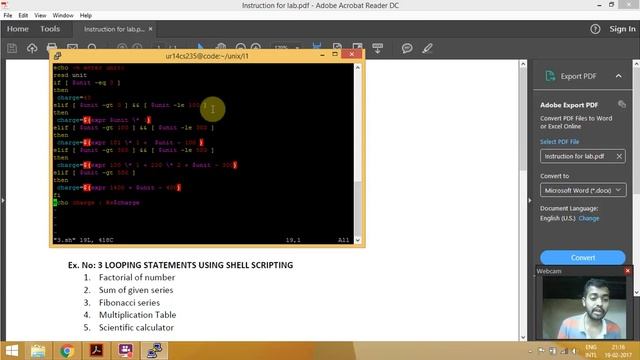Image resolution: width=640 pixels, height=360 pixels.
Task: Click the 'Multiplication Table' list item
Action: coord(137,315)
